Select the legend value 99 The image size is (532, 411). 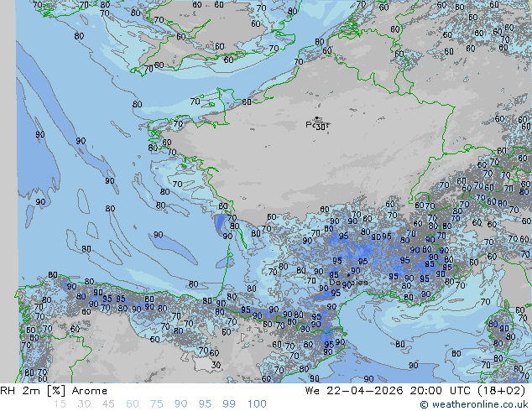point(229,404)
